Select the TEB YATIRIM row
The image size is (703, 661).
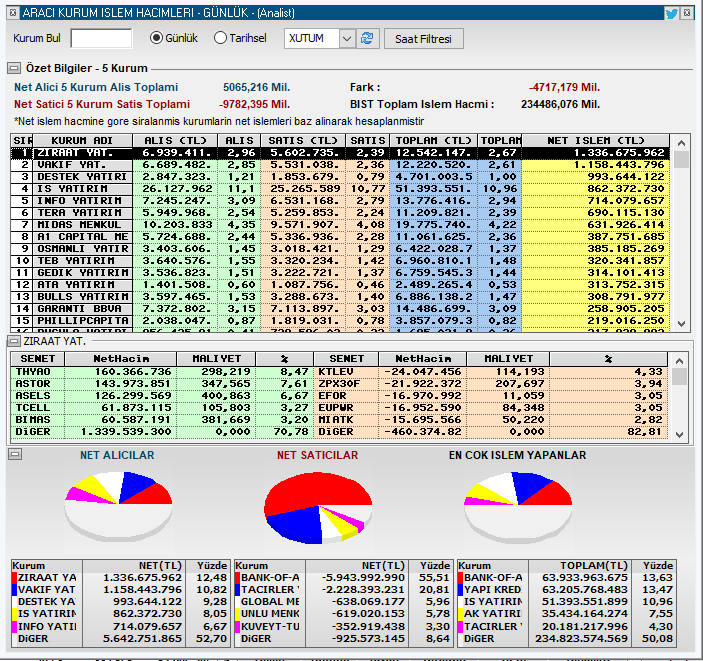click(340, 261)
